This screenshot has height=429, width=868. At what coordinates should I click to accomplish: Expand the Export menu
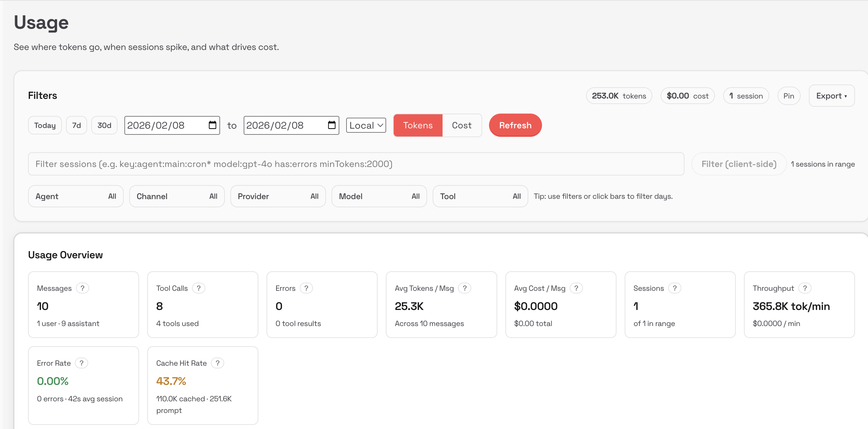831,96
